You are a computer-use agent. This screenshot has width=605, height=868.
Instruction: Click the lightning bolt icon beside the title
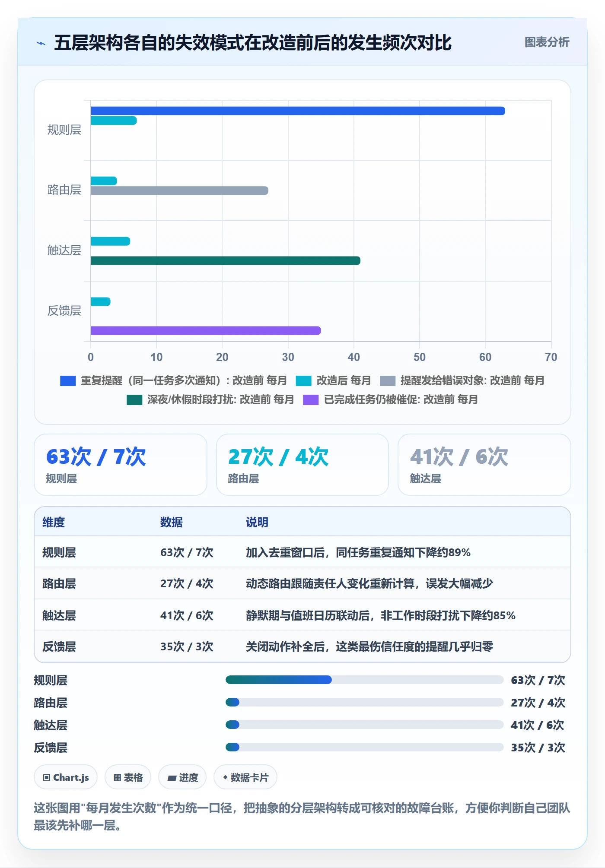click(x=41, y=43)
